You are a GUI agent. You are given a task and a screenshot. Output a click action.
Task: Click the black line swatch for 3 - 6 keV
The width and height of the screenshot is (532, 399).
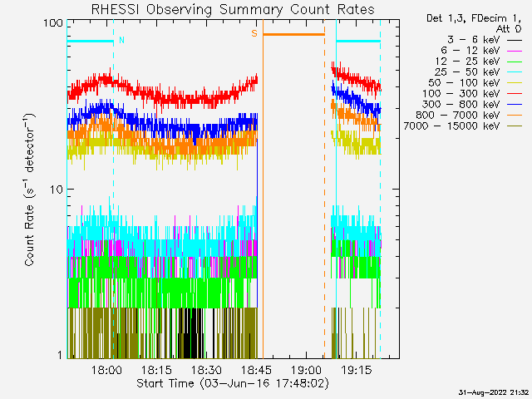point(515,41)
